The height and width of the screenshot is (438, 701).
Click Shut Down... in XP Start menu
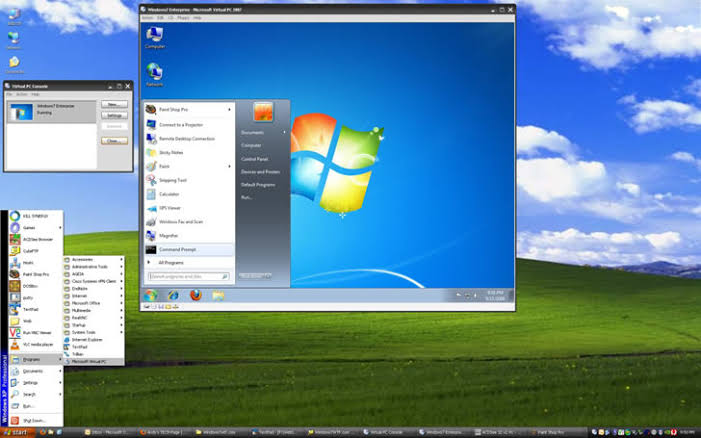coord(35,421)
